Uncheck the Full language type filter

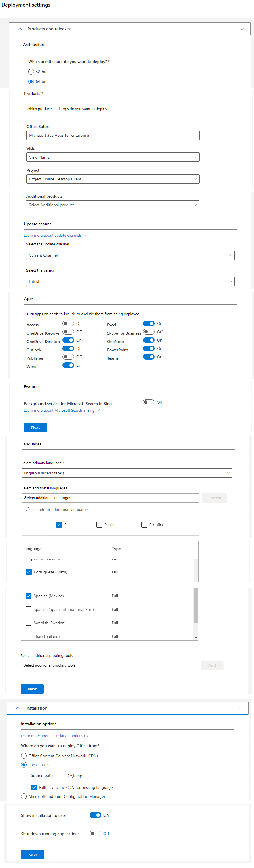59,525
